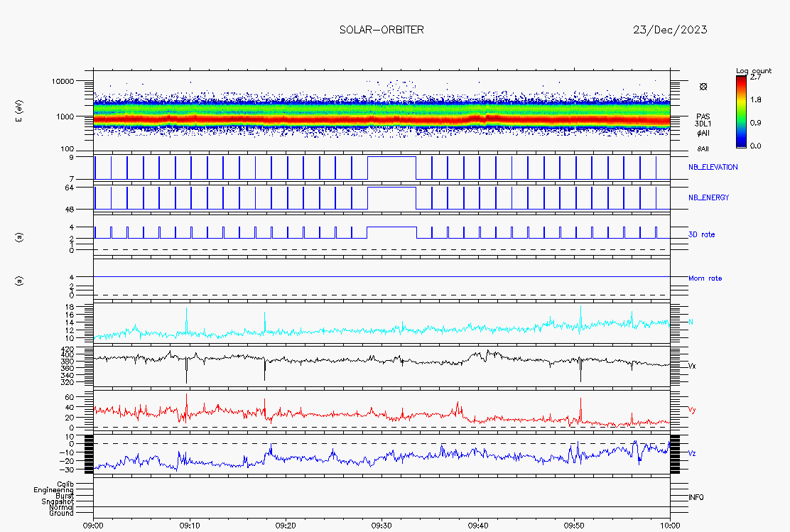Click the 64 tick on NB_ENERGY axis
790x532 pixels.
tap(70, 188)
